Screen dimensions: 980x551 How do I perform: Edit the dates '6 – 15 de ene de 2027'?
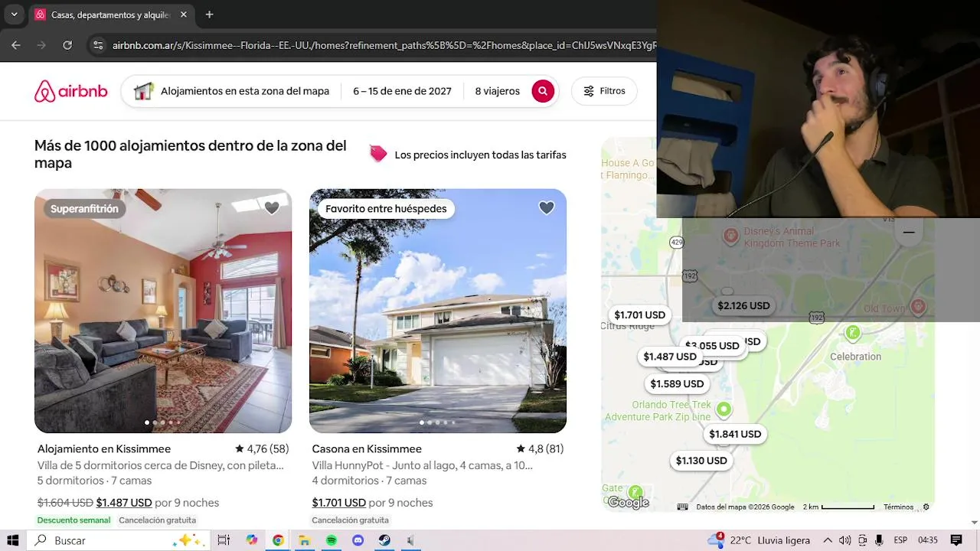tap(402, 91)
